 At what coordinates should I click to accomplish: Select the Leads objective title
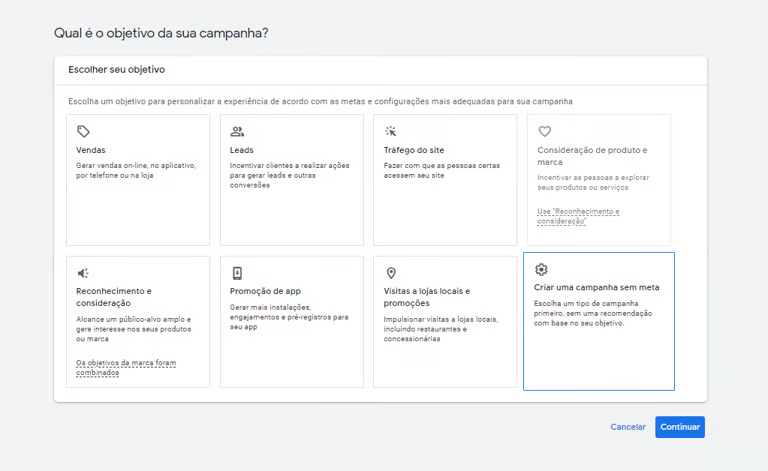coord(241,150)
